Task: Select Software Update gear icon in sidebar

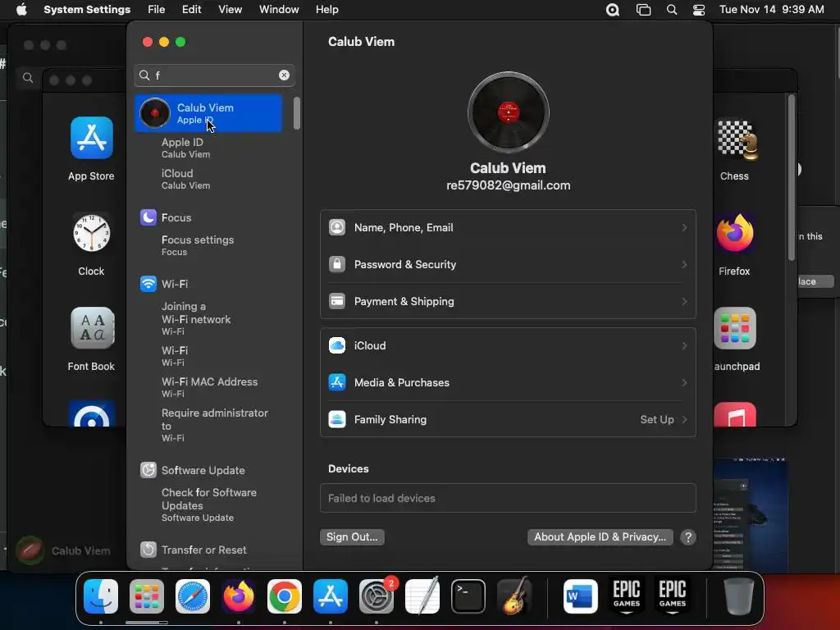Action: [148, 470]
